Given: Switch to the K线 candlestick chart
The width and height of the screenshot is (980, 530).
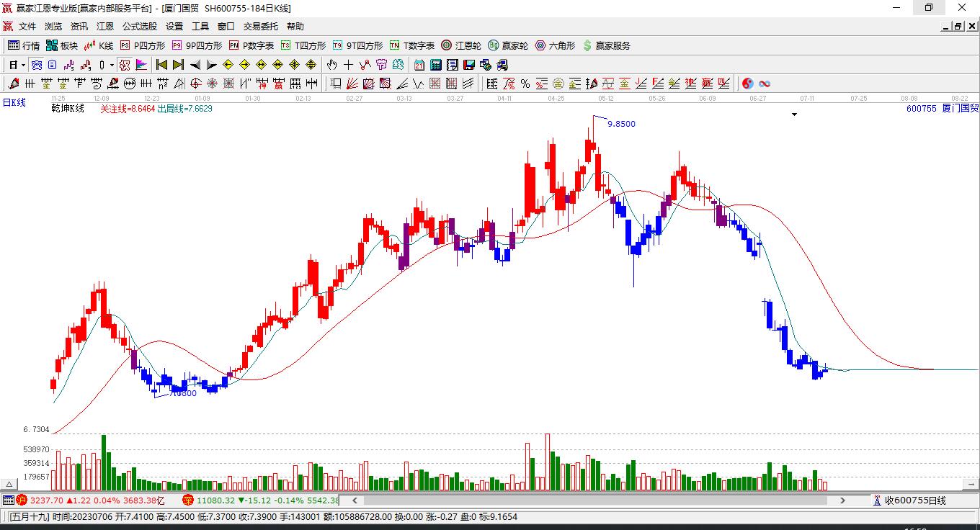Looking at the screenshot, I should (99, 45).
